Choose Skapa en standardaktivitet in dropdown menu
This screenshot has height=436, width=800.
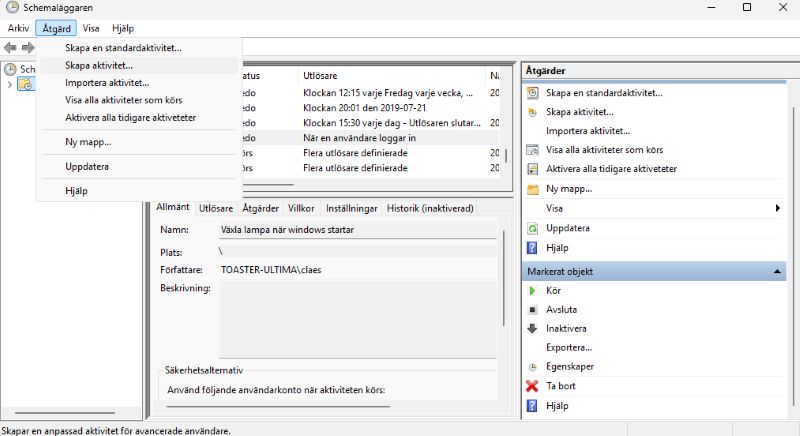[139, 48]
